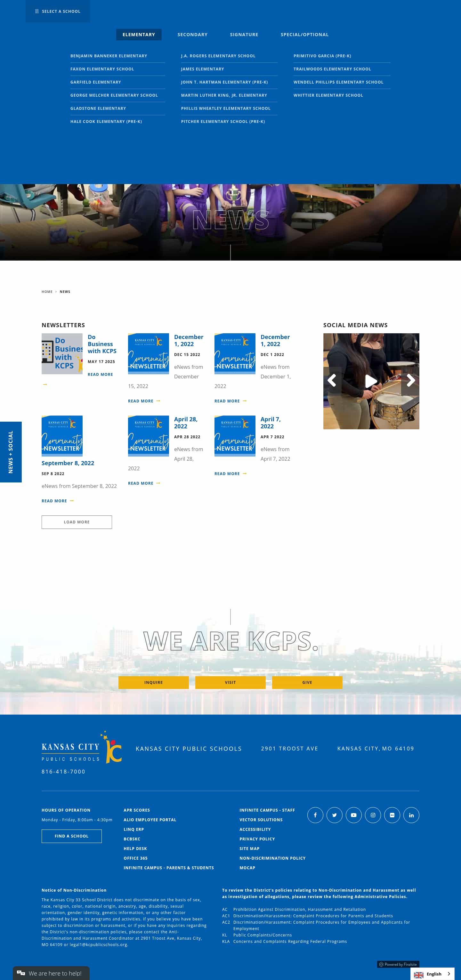This screenshot has height=980, width=461.
Task: Open the Flickr social icon in footer
Action: pyautogui.click(x=392, y=815)
